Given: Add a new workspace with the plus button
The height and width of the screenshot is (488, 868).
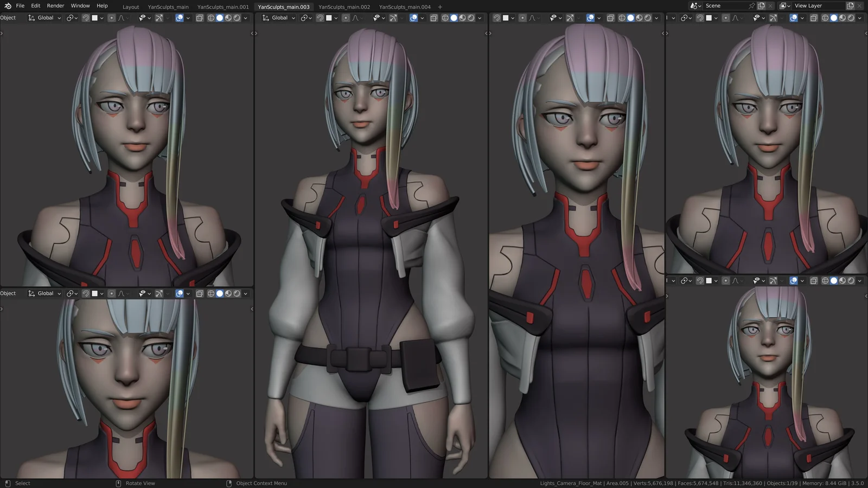Looking at the screenshot, I should tap(439, 7).
